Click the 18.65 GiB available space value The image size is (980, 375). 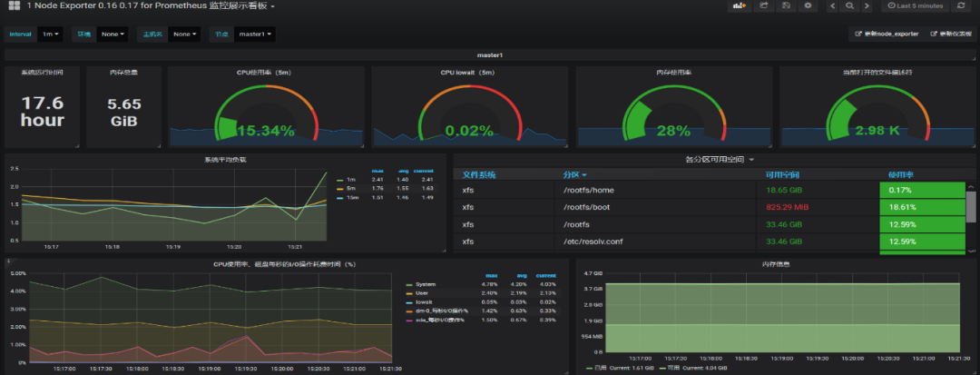coord(784,190)
